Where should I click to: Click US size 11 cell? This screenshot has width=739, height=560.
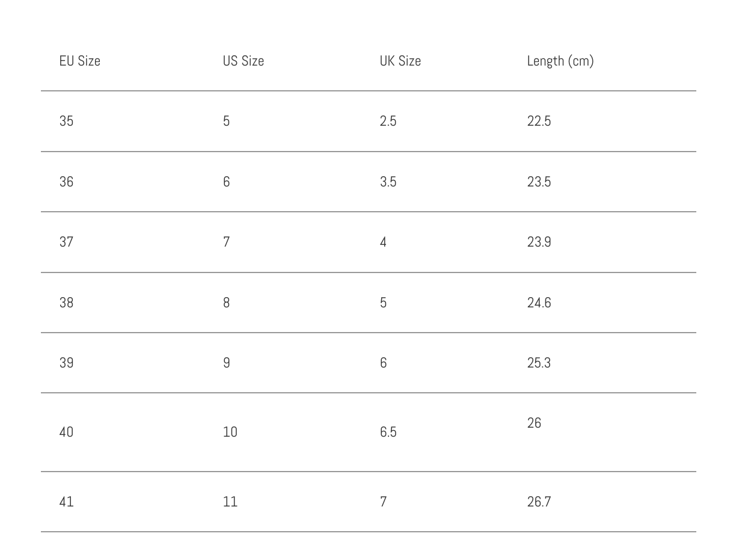click(x=230, y=502)
